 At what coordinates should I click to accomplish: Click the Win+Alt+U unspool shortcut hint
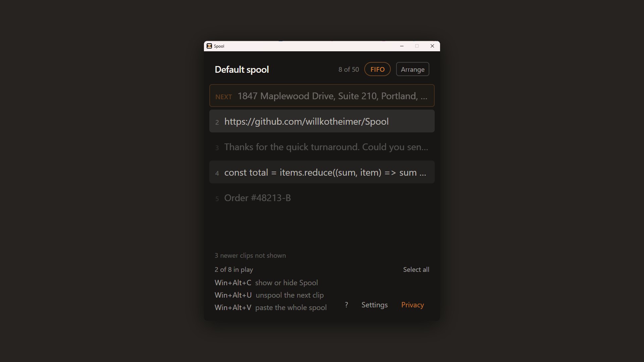click(x=269, y=295)
